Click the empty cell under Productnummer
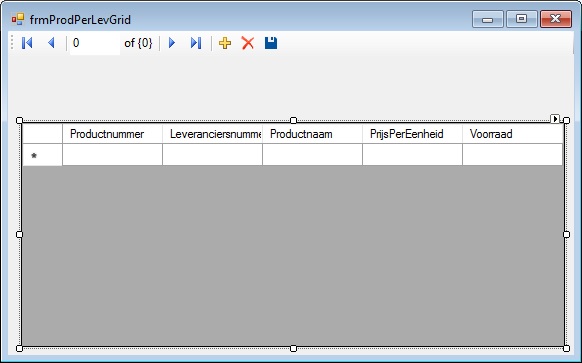 click(x=112, y=154)
